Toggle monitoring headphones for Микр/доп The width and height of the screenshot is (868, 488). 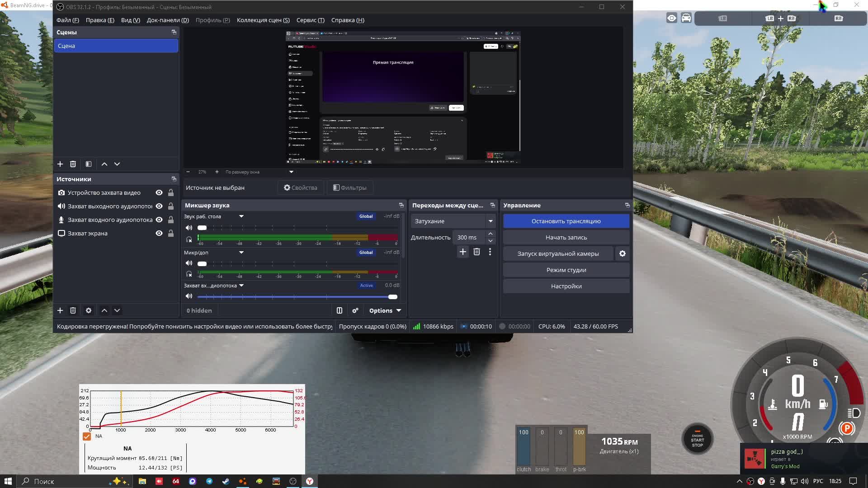pyautogui.click(x=189, y=274)
